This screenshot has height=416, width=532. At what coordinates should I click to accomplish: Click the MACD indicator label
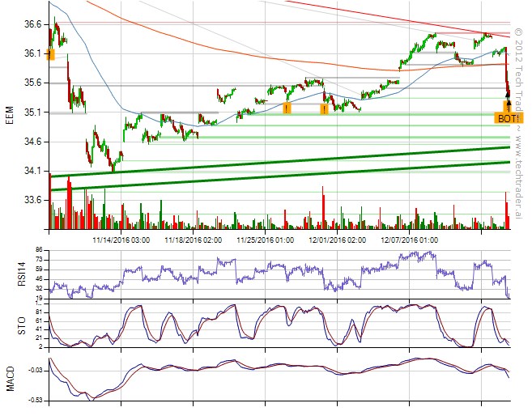pos(10,379)
